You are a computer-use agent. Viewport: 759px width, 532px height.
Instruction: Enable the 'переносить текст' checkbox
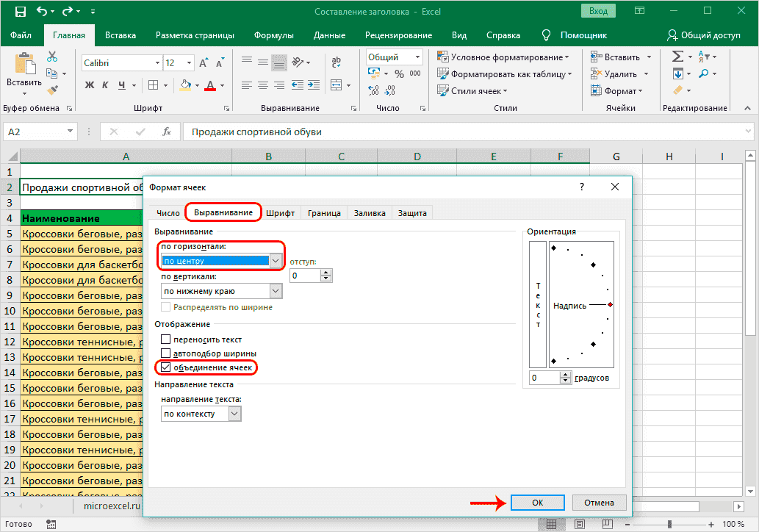click(166, 339)
